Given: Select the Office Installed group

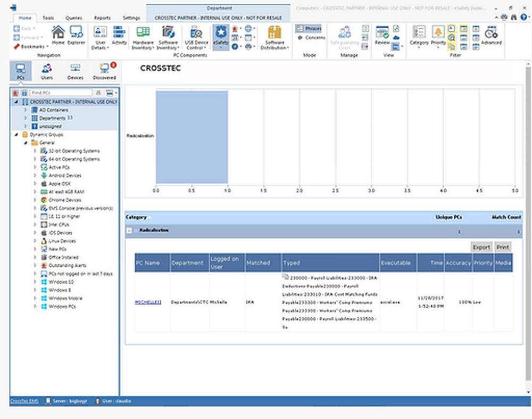Looking at the screenshot, I should point(63,257).
